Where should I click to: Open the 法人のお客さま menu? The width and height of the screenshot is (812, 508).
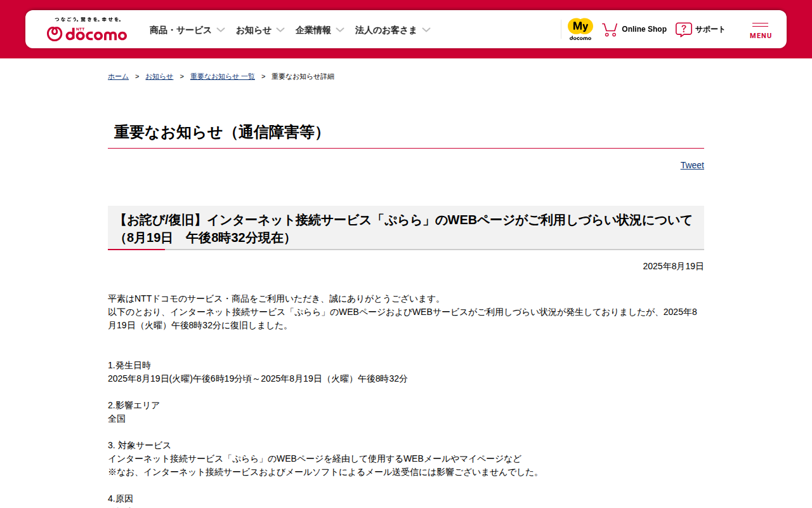pos(386,30)
